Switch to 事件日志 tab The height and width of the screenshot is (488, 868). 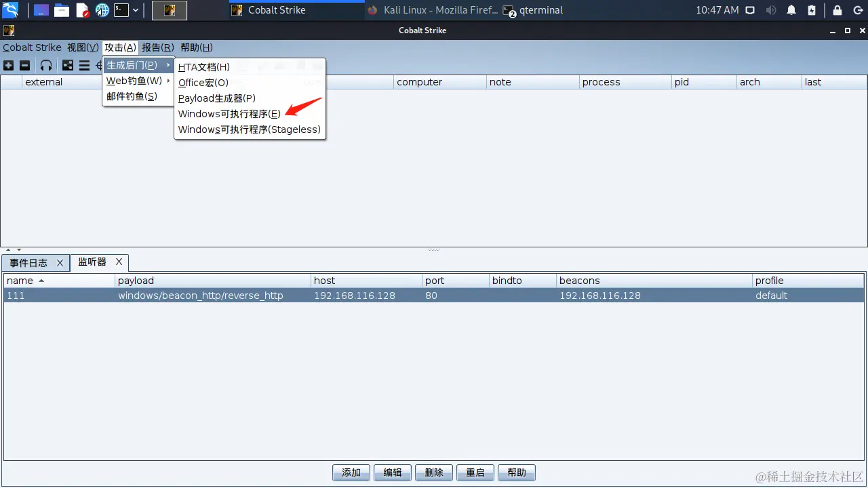point(28,263)
